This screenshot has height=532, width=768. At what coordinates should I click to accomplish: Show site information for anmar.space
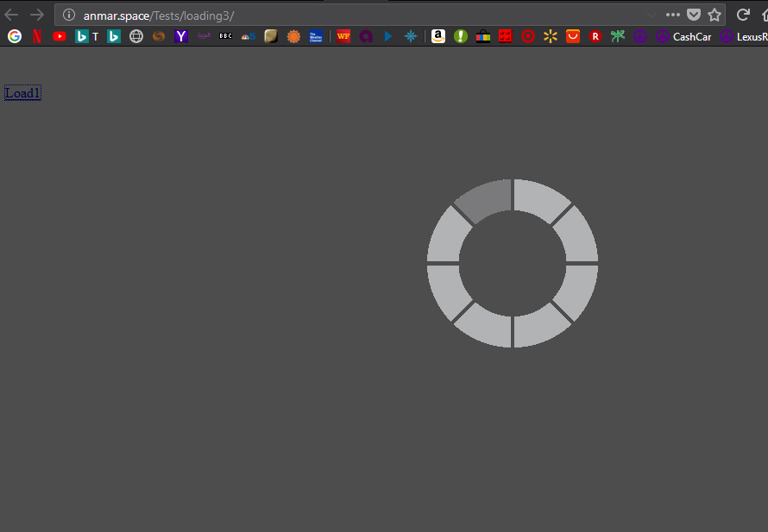[x=70, y=15]
